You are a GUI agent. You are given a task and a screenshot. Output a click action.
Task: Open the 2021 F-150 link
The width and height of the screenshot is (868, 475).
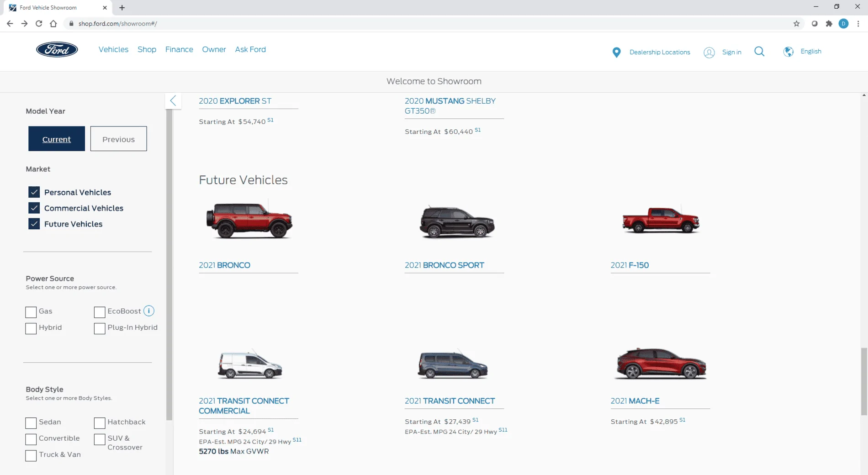[x=630, y=265]
